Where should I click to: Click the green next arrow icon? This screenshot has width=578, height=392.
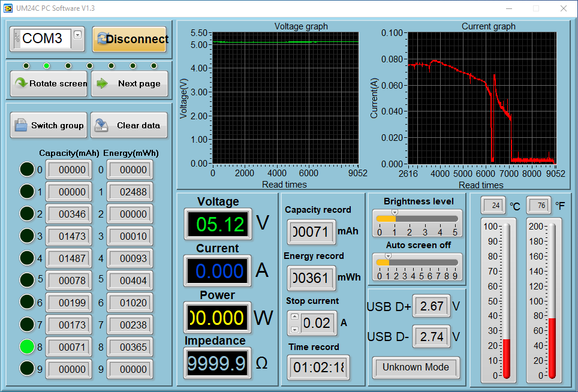click(102, 83)
